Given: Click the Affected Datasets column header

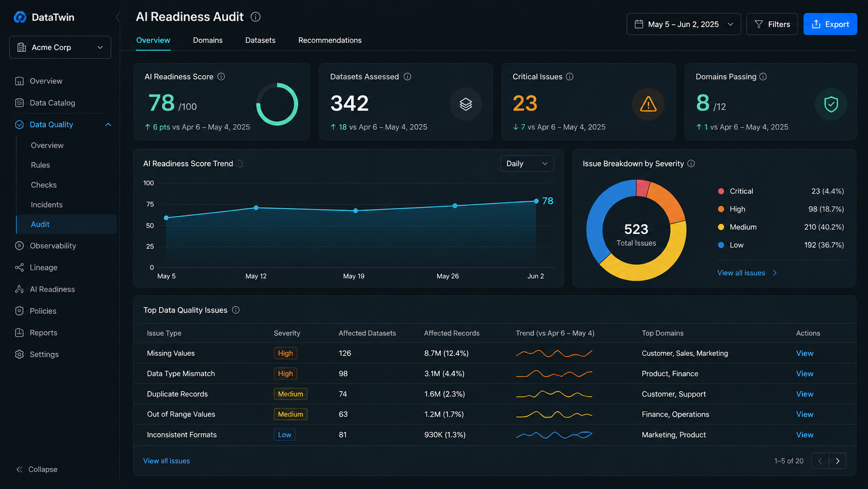Looking at the screenshot, I should click(367, 333).
